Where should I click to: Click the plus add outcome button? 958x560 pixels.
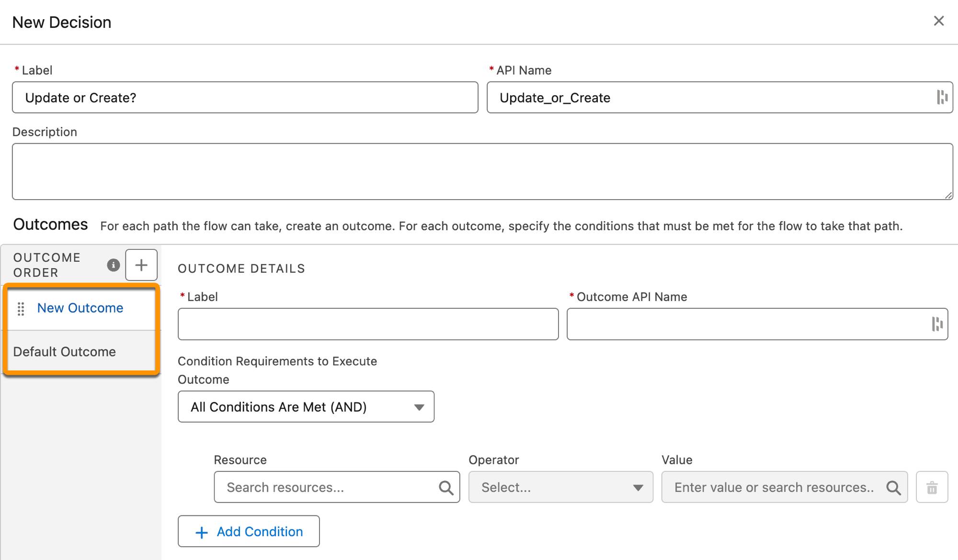(141, 265)
